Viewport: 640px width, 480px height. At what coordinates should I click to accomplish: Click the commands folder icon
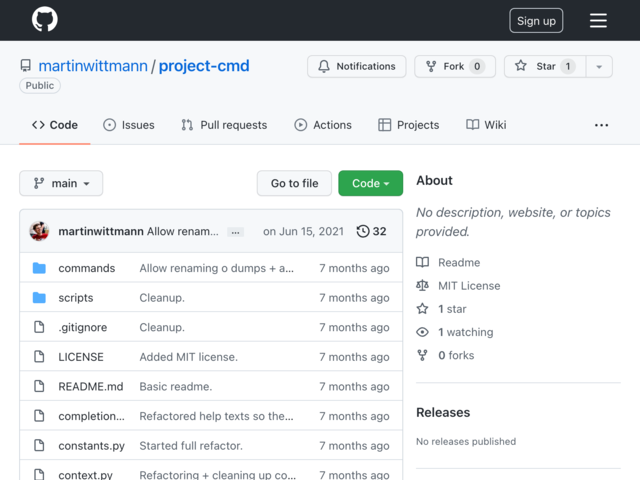point(39,268)
